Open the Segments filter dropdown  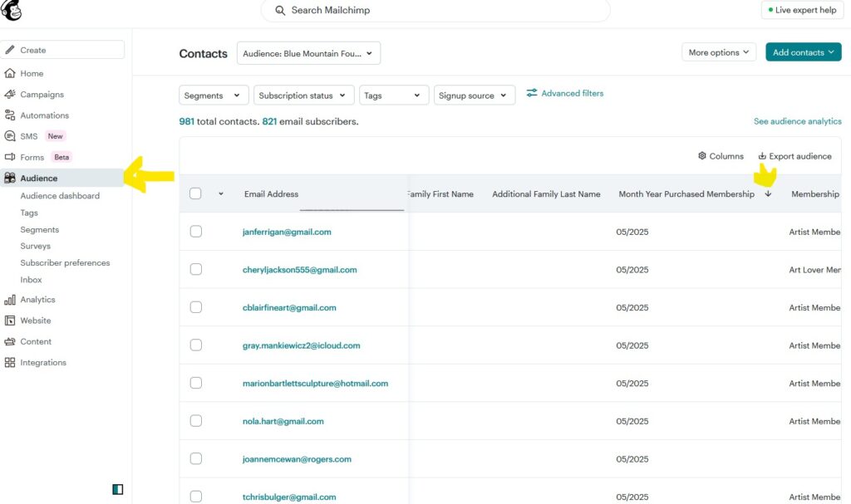tap(214, 95)
